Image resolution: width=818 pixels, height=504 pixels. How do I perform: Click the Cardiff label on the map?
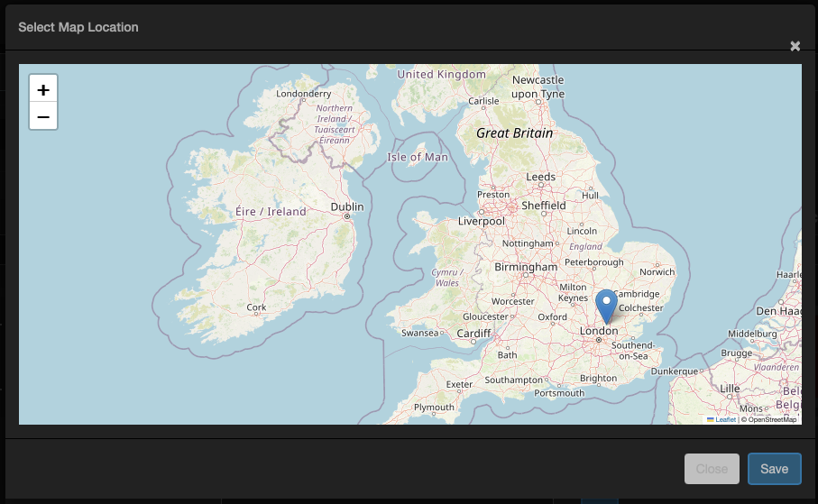point(473,333)
